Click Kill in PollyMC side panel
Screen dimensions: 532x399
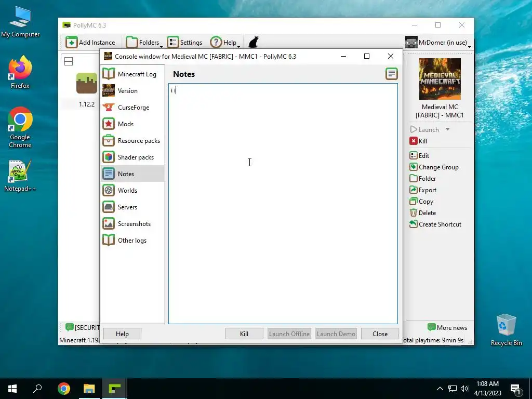[x=418, y=141]
